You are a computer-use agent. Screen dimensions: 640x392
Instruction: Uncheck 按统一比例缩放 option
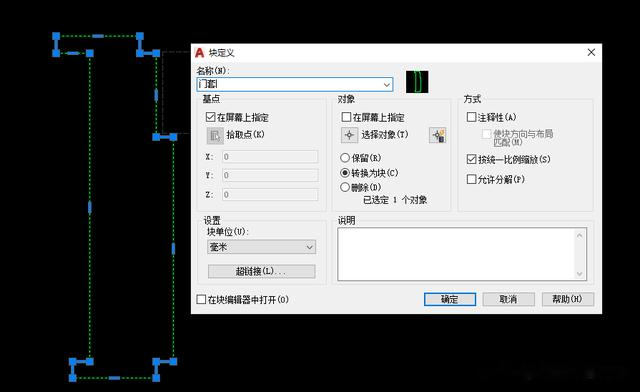[471, 159]
